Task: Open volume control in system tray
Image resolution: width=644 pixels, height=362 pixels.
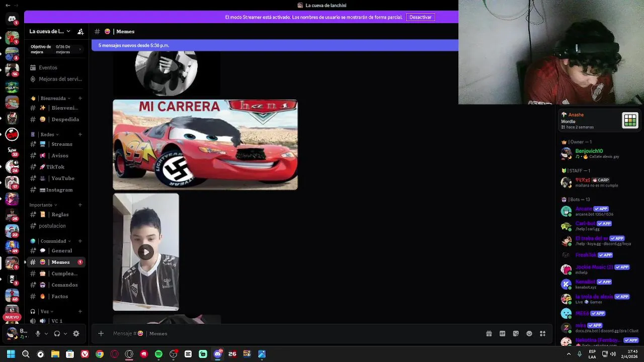Action: 613,354
